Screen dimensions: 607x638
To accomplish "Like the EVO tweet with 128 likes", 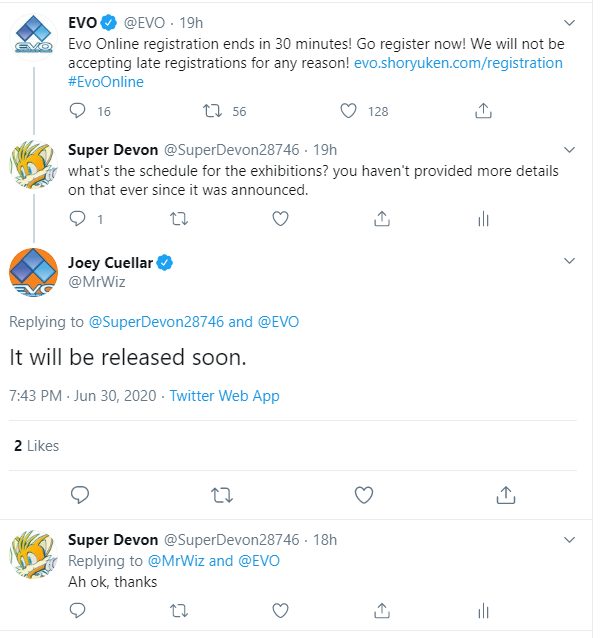I will click(348, 111).
